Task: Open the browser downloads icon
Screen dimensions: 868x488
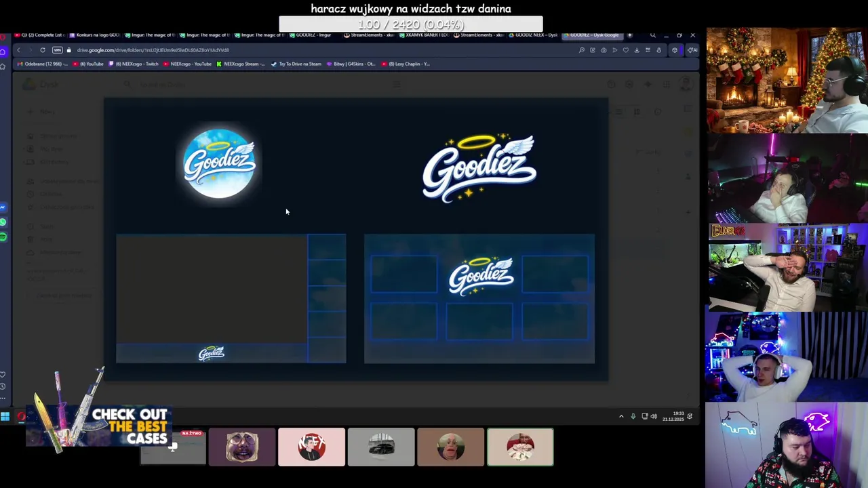Action: (637, 50)
